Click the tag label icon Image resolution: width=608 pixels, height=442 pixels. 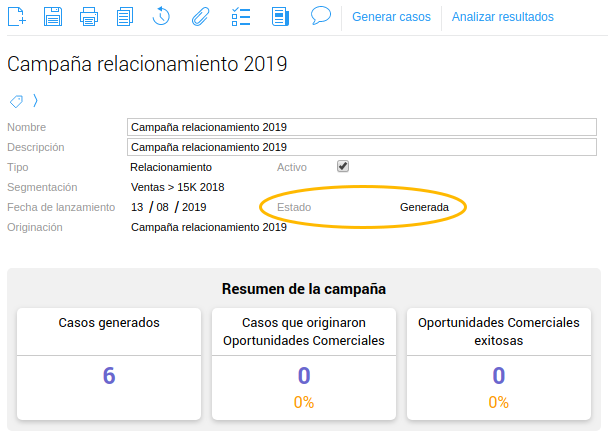click(x=16, y=100)
